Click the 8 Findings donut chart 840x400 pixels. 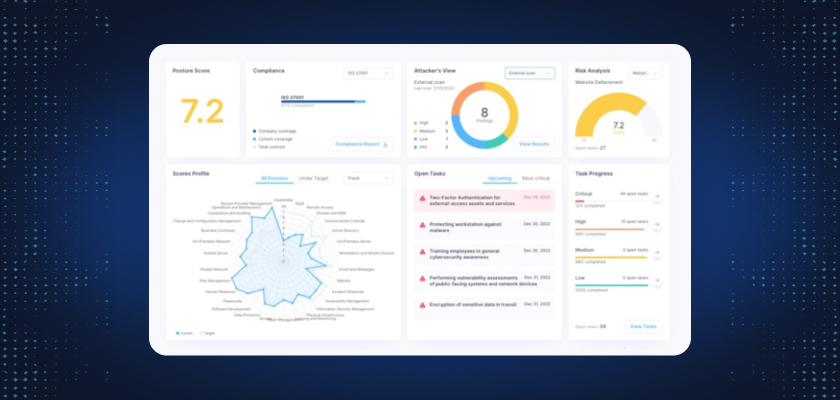pos(484,116)
